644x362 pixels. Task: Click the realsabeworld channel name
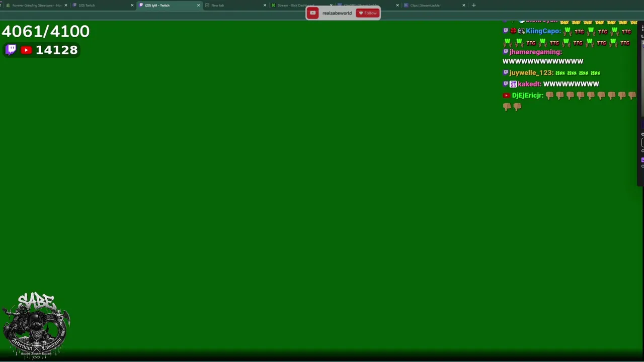pos(337,13)
